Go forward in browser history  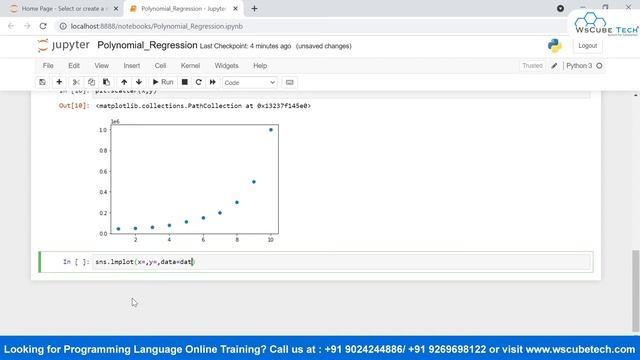[27, 26]
